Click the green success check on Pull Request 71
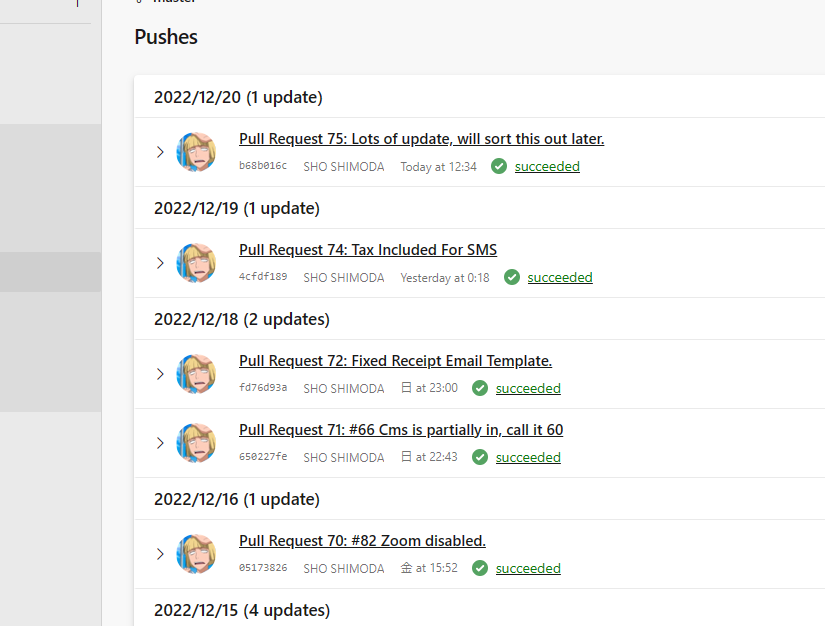Viewport: 825px width, 626px height. point(480,457)
